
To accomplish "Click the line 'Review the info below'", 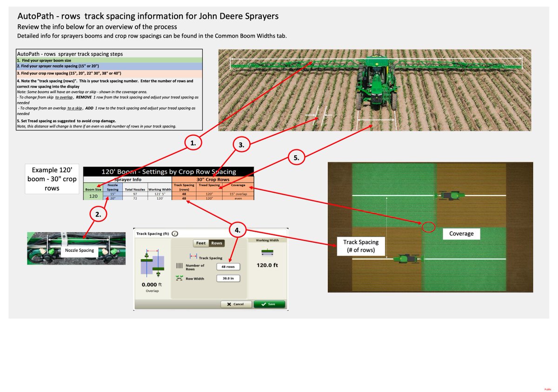I will click(x=97, y=26).
